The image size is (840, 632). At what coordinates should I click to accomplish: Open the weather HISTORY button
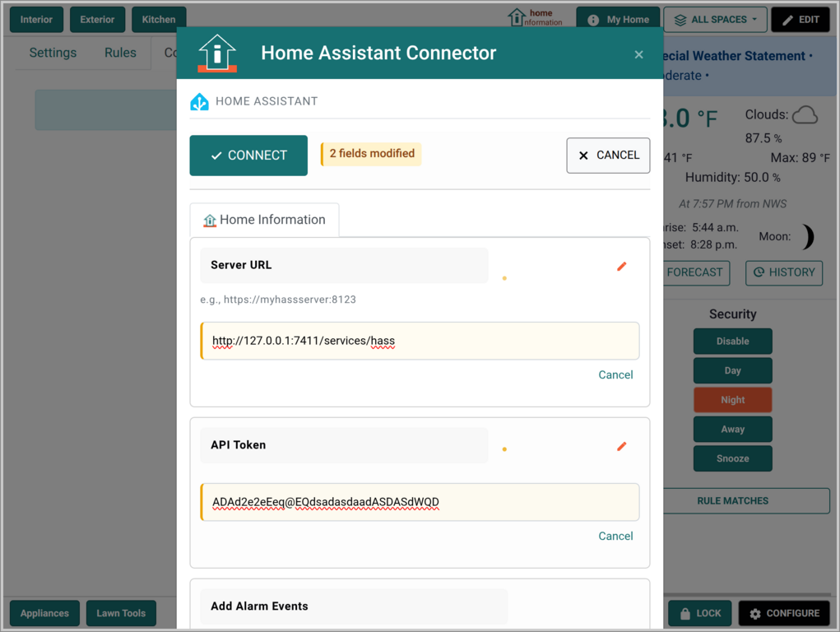784,272
